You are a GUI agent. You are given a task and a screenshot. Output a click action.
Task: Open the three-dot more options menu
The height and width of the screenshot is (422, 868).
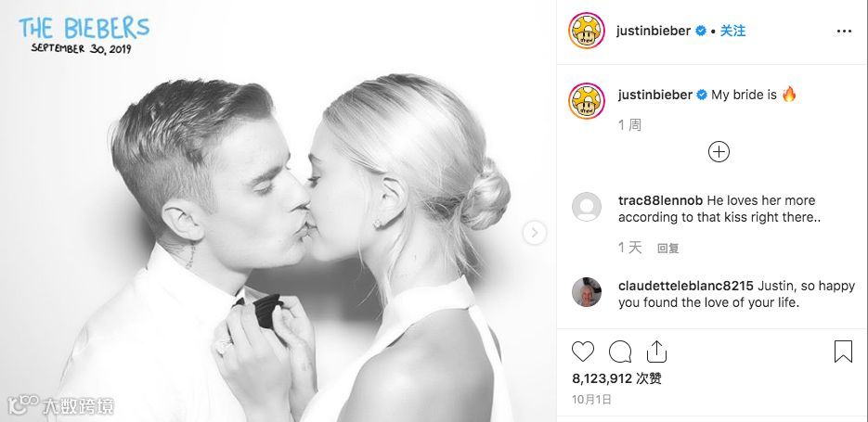(844, 32)
